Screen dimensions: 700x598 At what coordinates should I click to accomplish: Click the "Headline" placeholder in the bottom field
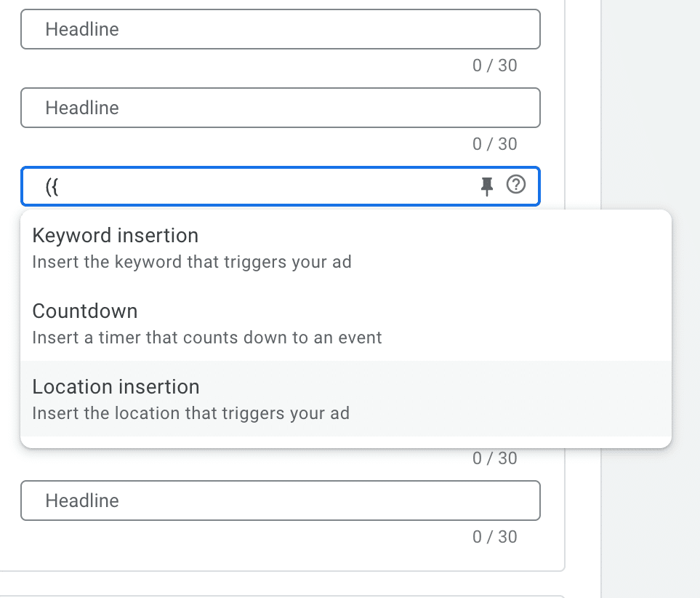coord(82,501)
